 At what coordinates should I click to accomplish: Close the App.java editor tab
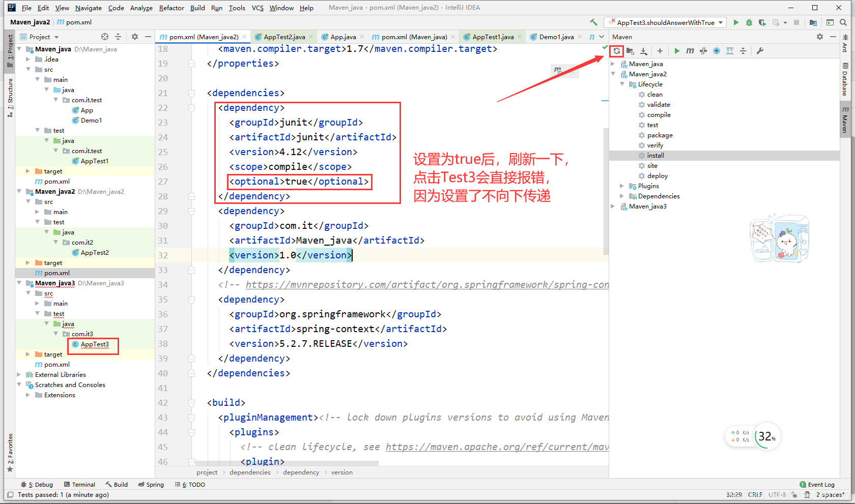(362, 37)
